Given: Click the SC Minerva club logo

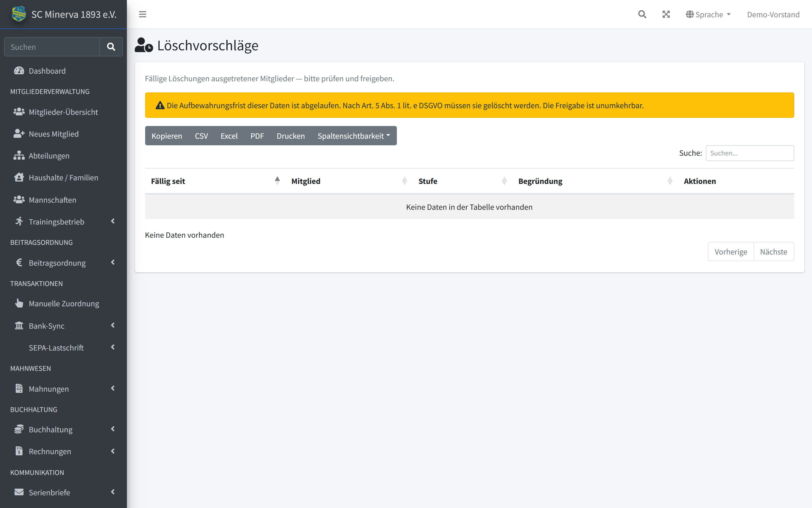Looking at the screenshot, I should (19, 14).
